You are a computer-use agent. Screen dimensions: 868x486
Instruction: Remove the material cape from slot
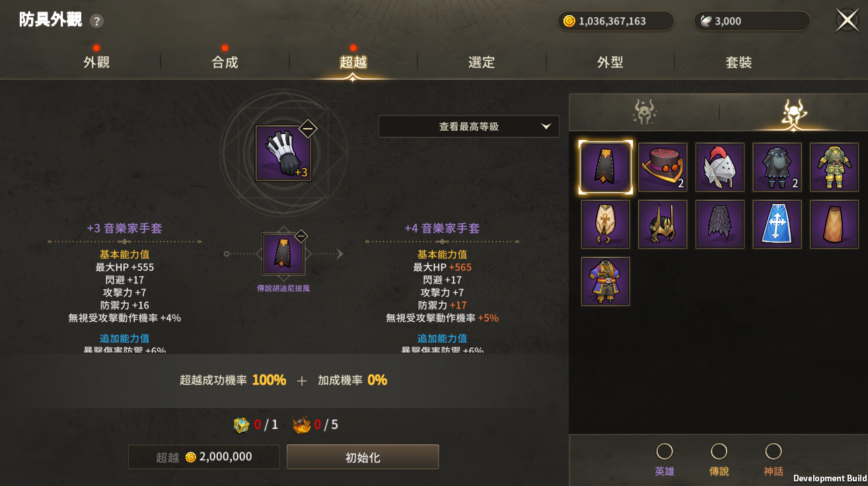click(301, 236)
